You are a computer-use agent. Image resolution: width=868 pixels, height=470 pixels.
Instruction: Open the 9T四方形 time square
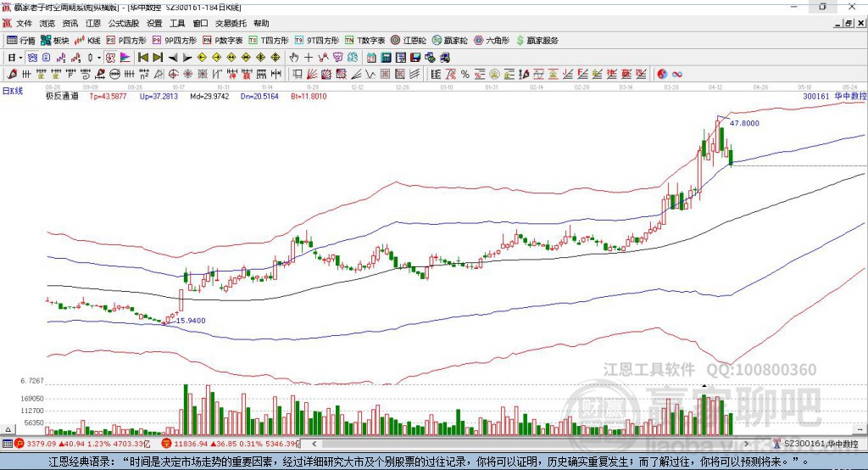pos(317,41)
